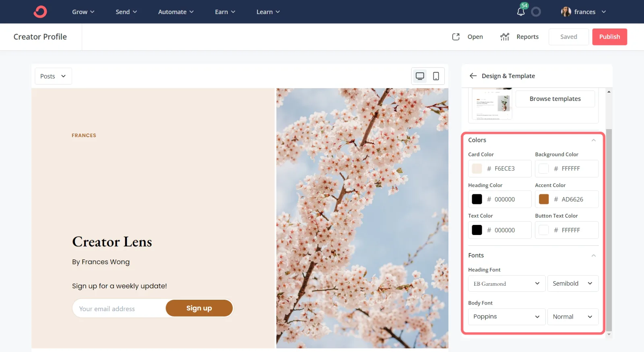Screen dimensions: 644x352
Task: Click the Open external link icon
Action: pos(456,37)
